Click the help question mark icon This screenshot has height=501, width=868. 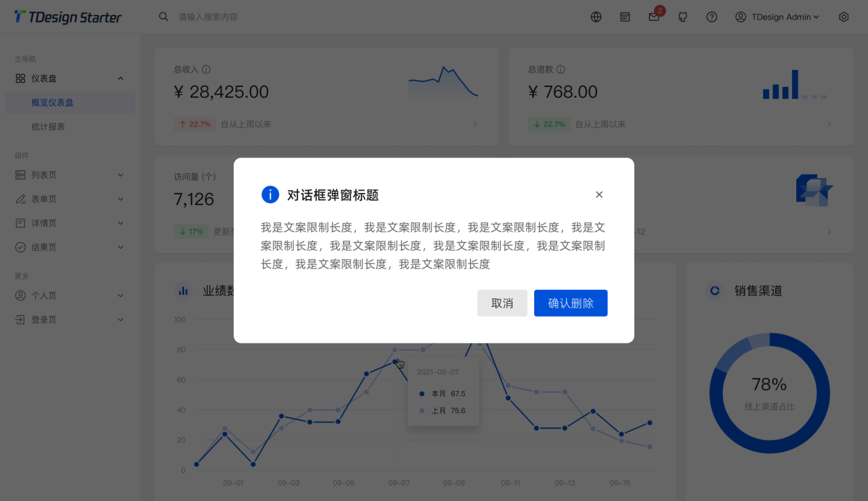click(712, 17)
